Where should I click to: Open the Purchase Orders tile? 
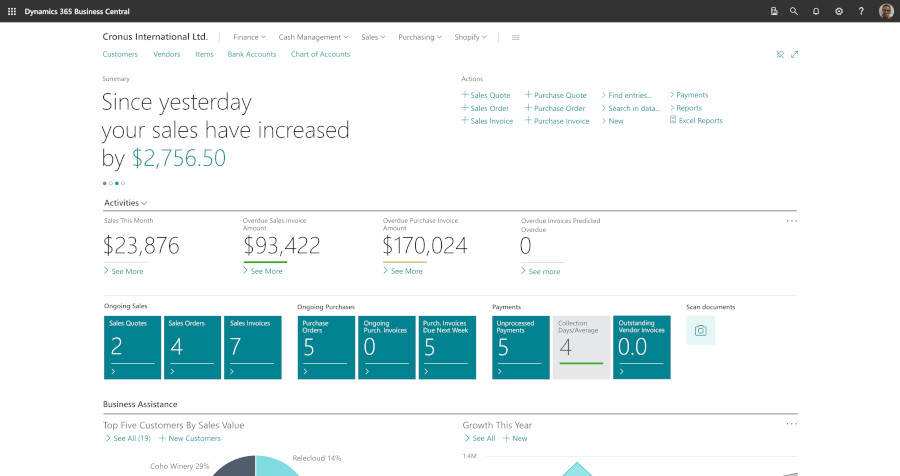pos(326,347)
